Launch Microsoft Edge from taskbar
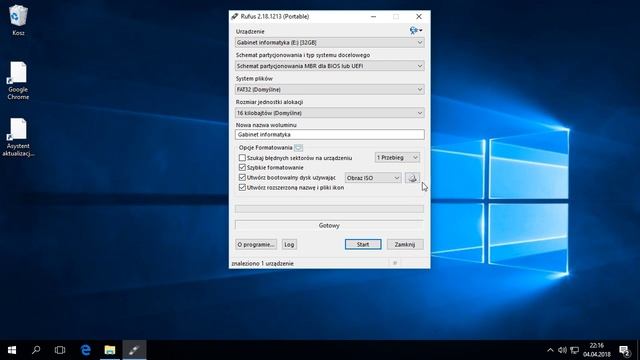 (85, 350)
